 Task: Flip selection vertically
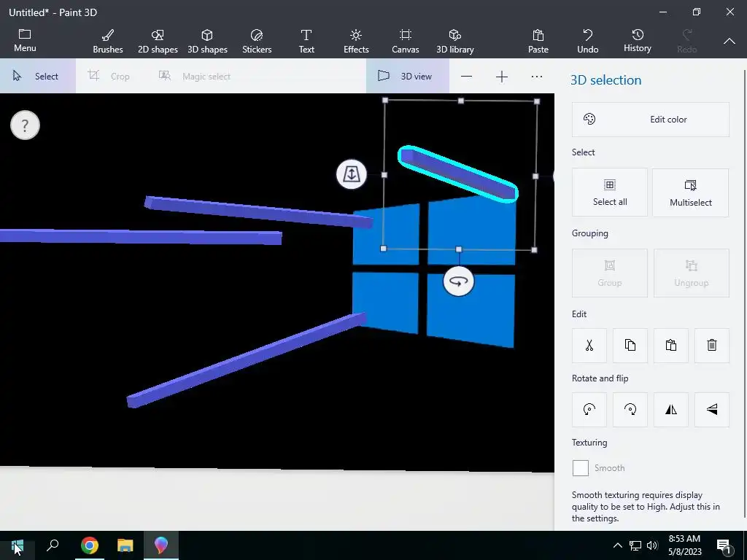coord(712,410)
